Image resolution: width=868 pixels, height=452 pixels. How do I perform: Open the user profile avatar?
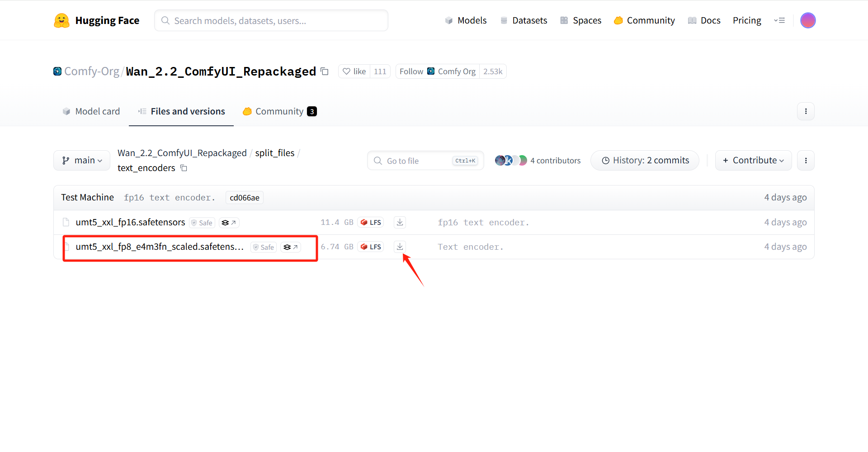click(x=807, y=20)
